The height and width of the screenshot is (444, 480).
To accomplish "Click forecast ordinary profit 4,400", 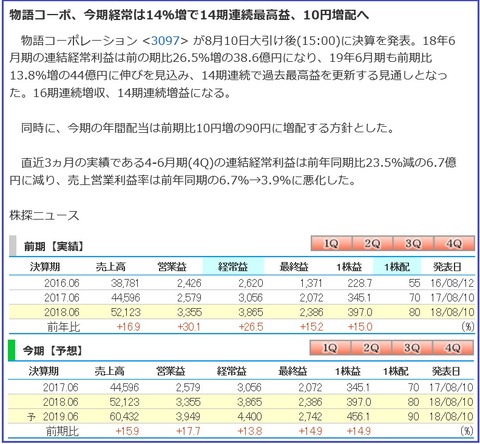I will point(250,416).
